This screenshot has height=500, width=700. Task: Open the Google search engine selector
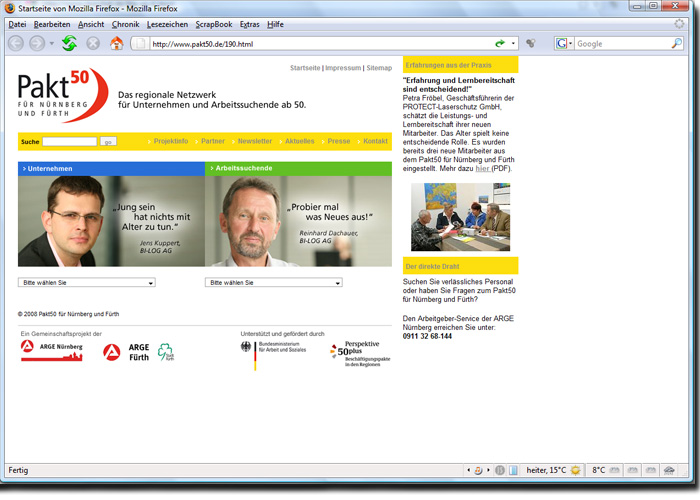click(564, 43)
